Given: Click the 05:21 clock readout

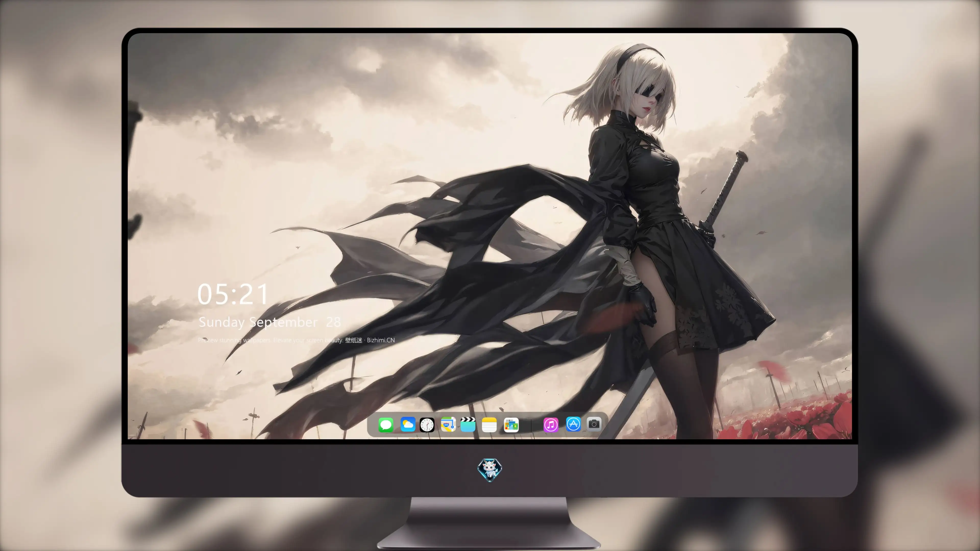Looking at the screenshot, I should pos(233,294).
